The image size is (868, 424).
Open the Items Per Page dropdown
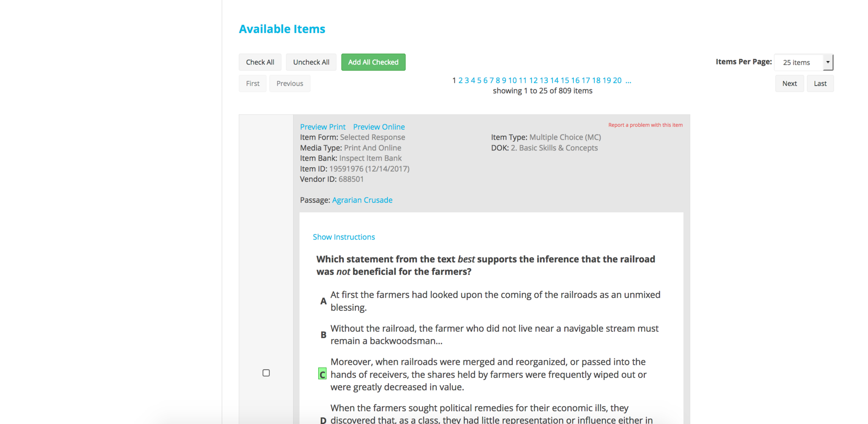pos(798,62)
